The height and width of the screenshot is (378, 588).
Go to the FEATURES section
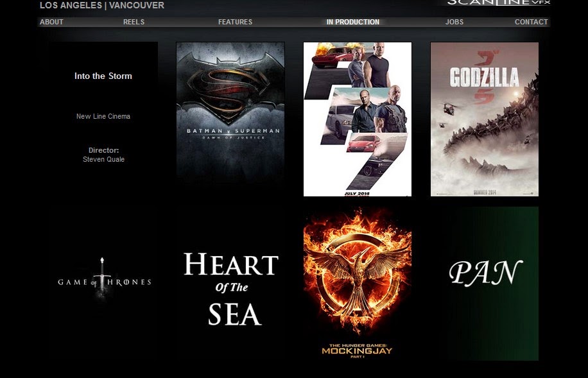point(235,22)
